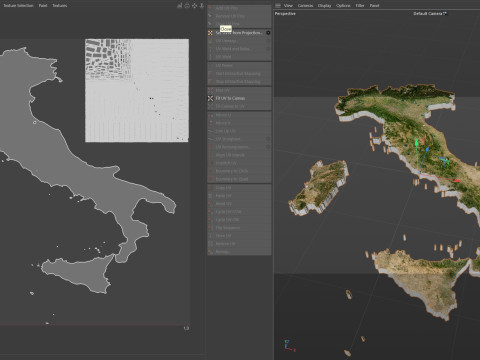Click the Set UVW from Projection icon

coord(210,33)
